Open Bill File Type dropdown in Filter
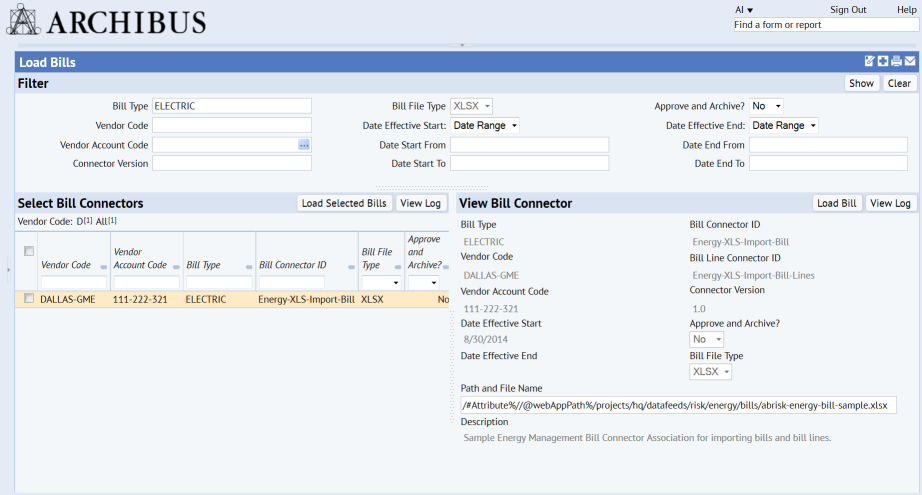 click(472, 106)
